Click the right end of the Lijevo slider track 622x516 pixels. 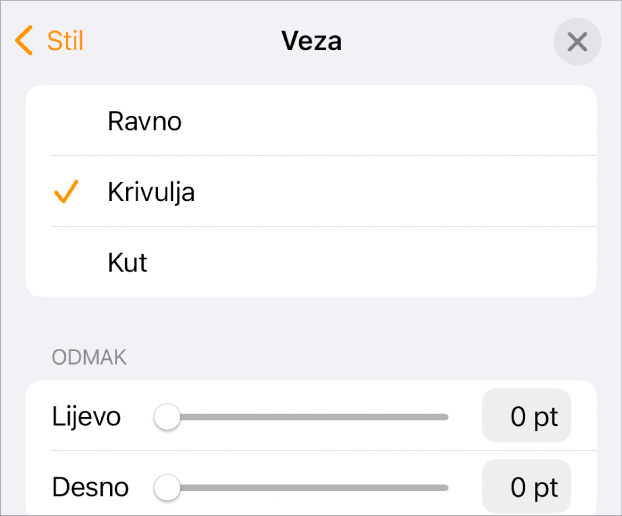click(x=443, y=417)
